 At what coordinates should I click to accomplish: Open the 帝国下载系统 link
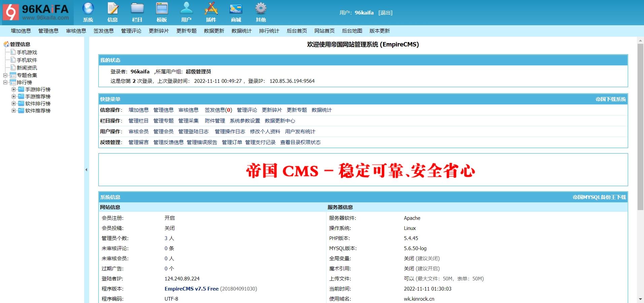pos(611,99)
